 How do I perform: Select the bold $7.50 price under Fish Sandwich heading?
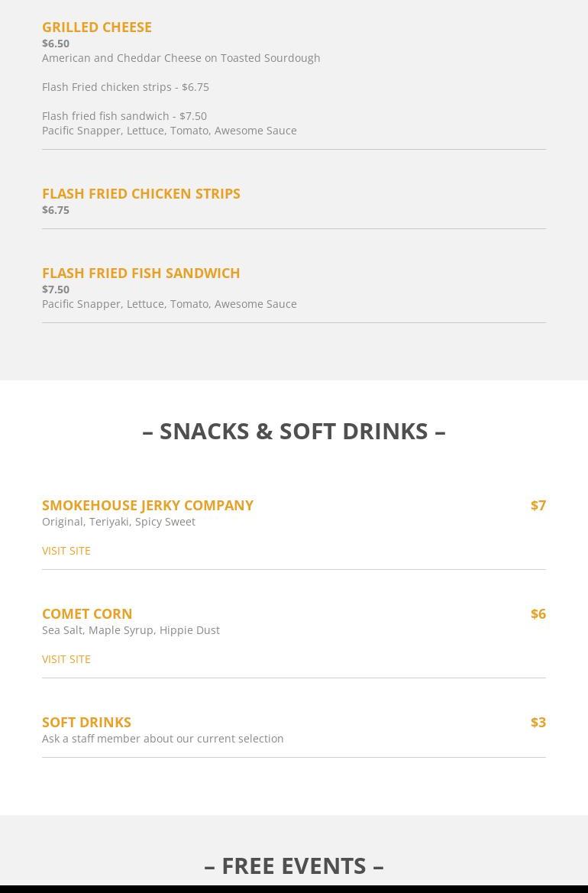(55, 290)
